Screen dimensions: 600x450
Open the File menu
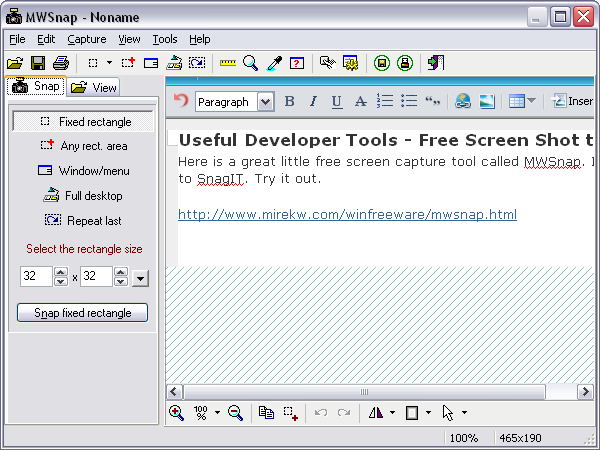(x=17, y=39)
